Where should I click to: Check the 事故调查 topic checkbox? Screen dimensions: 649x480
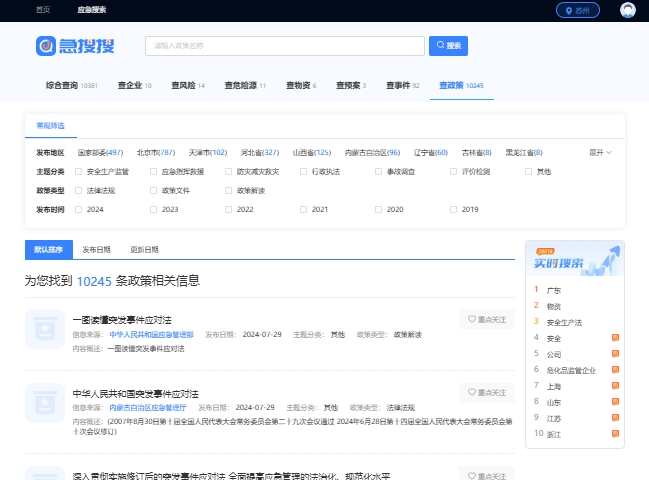[x=378, y=171]
